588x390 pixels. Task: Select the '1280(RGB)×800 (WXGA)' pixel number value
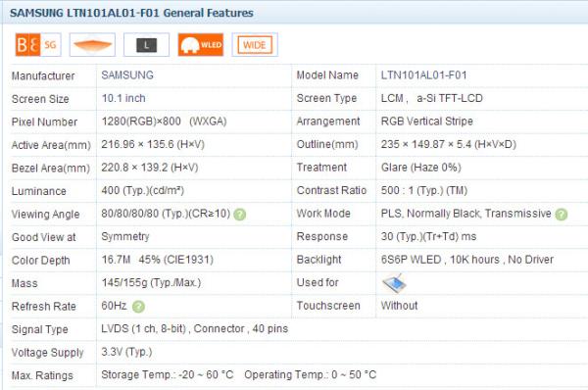164,122
